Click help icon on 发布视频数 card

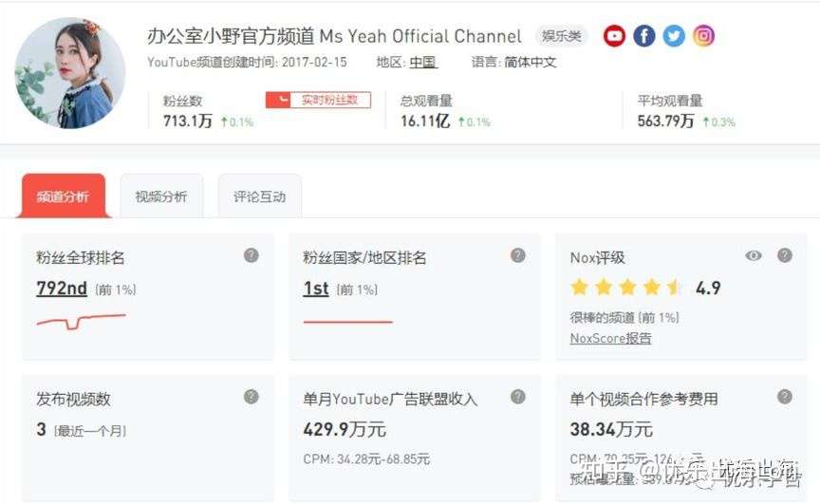coord(251,397)
